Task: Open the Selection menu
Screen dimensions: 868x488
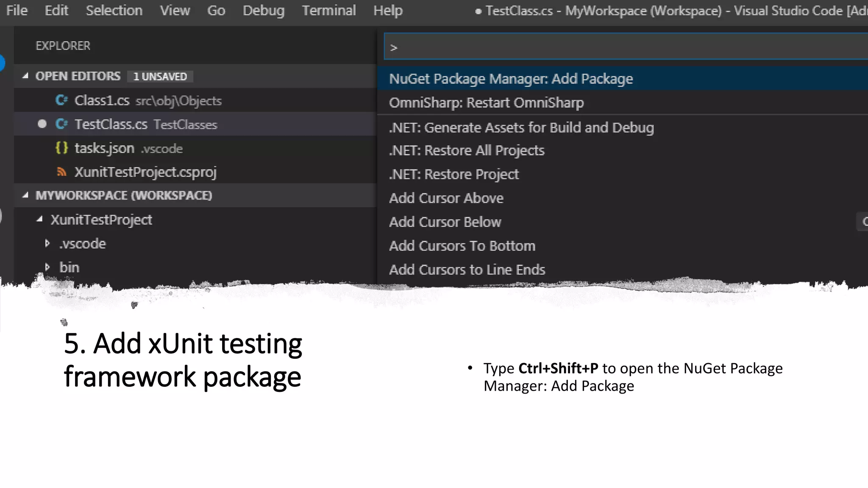Action: pos(114,11)
